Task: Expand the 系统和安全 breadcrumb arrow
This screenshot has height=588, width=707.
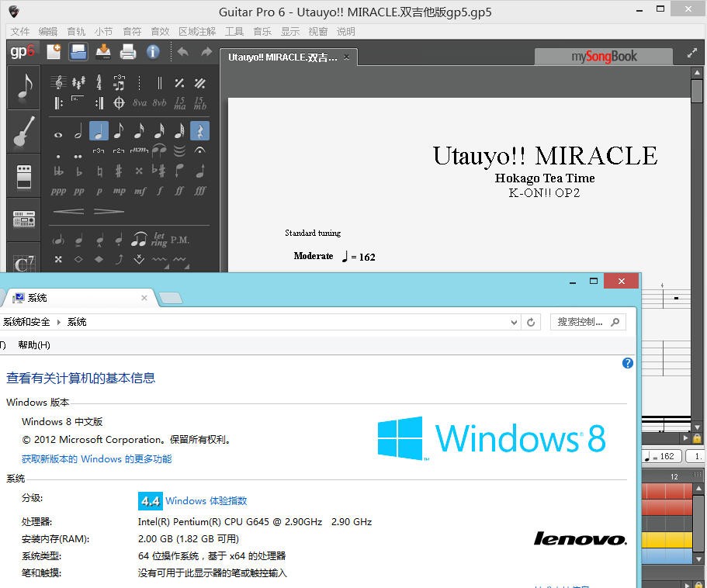Action: 59,322
